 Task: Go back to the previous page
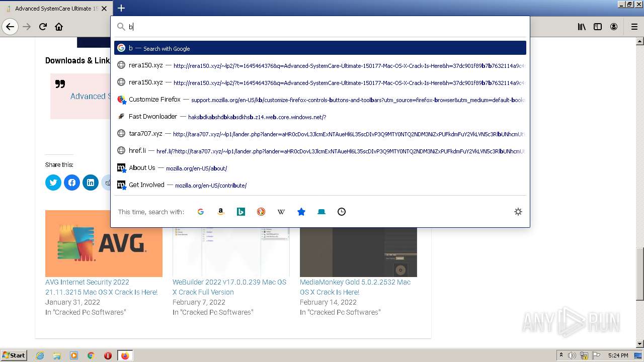[x=10, y=27]
